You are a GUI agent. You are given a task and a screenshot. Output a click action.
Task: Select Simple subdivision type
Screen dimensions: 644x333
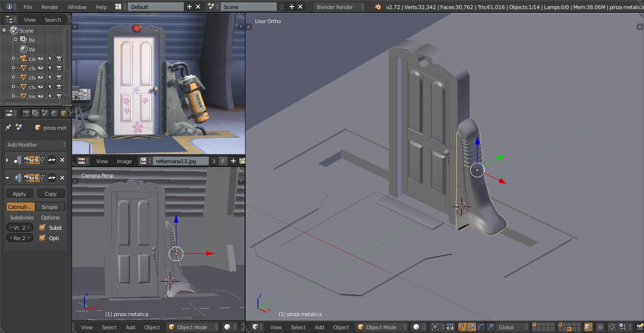[x=50, y=207]
